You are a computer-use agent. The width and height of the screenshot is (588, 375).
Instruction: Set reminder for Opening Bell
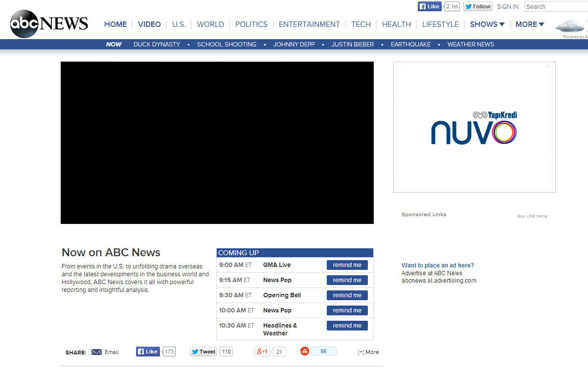coord(347,295)
